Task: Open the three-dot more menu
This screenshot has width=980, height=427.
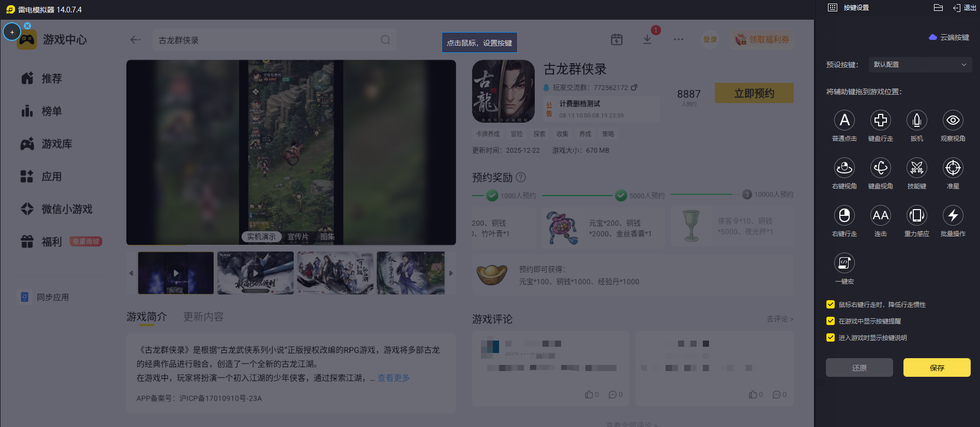Action: point(679,39)
